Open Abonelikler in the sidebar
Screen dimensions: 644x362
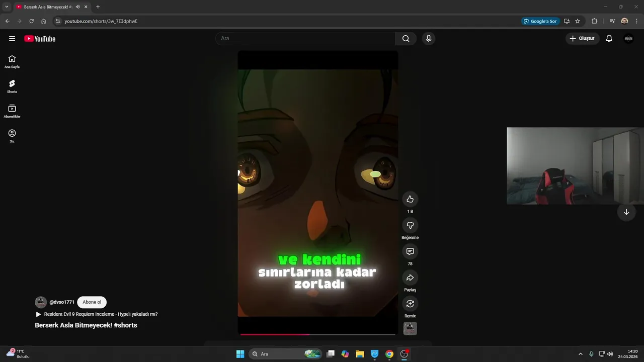click(x=12, y=111)
